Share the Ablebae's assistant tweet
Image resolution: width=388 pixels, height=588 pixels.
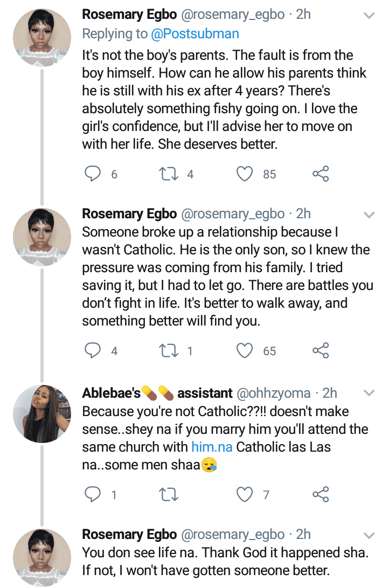click(321, 494)
